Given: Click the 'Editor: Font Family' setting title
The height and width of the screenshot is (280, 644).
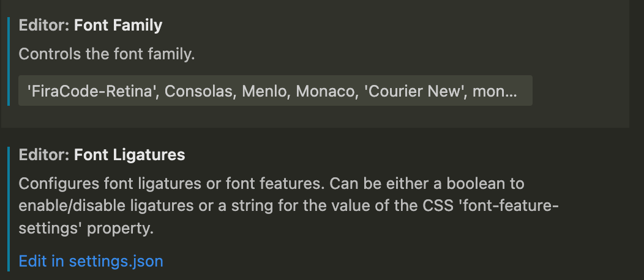Looking at the screenshot, I should (x=91, y=26).
